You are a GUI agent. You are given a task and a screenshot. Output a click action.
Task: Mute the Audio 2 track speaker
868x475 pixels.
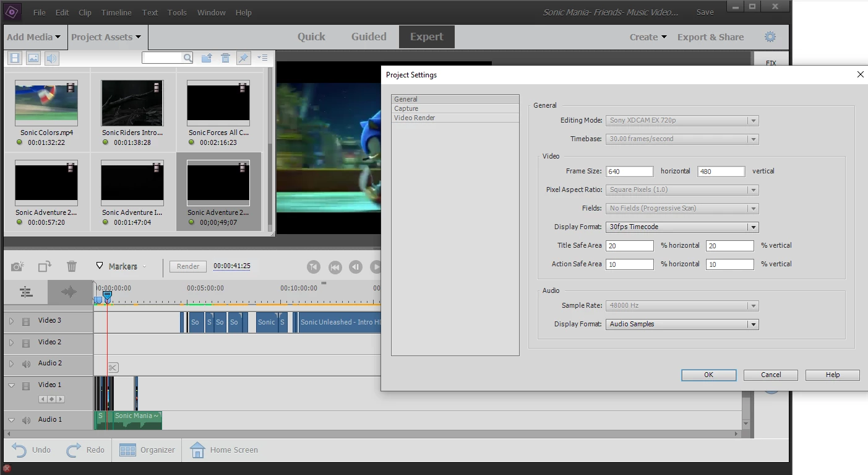[26, 364]
